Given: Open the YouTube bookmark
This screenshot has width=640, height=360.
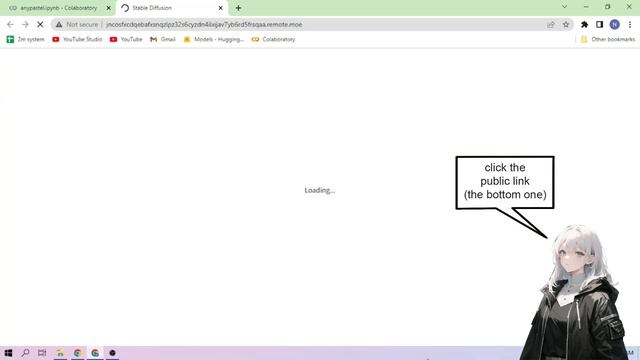Looking at the screenshot, I should click(126, 39).
